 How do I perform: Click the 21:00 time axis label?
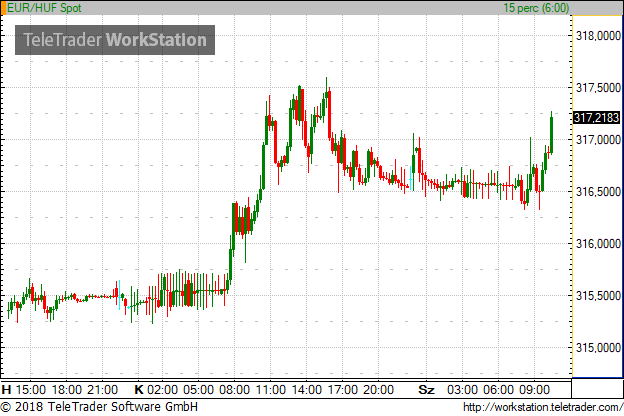coord(103,389)
